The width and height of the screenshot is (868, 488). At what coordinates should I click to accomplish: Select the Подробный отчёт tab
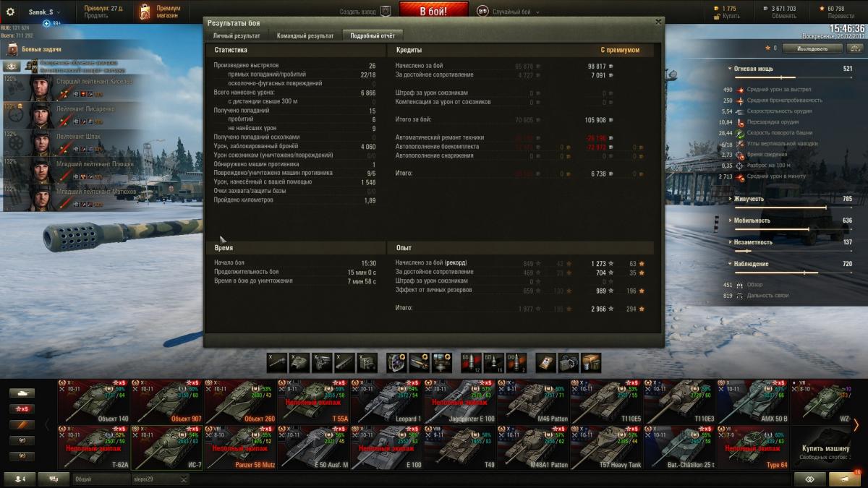pos(372,35)
